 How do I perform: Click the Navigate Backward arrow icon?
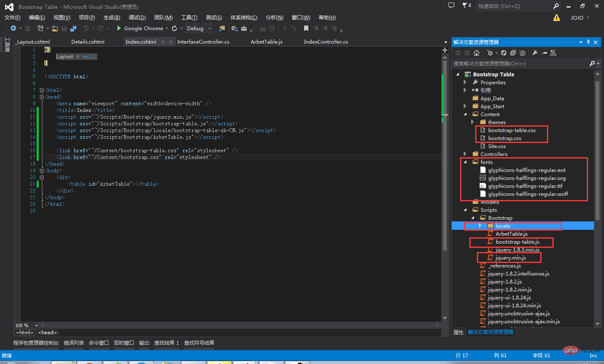13,29
